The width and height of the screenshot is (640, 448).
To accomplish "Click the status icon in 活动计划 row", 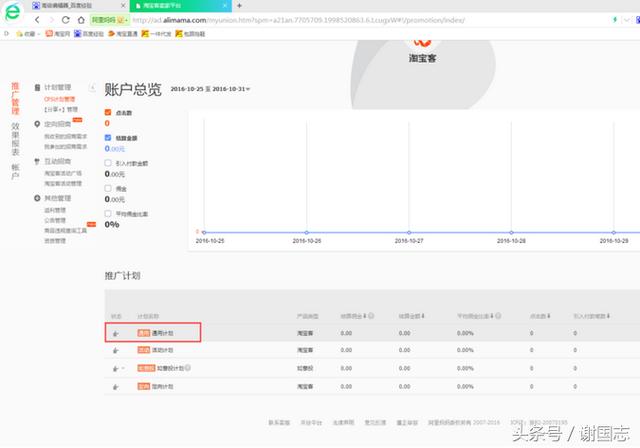I will 116,350.
